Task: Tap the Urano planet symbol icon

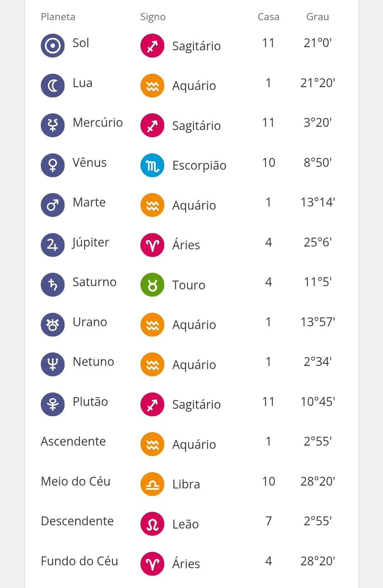Action: tap(52, 325)
